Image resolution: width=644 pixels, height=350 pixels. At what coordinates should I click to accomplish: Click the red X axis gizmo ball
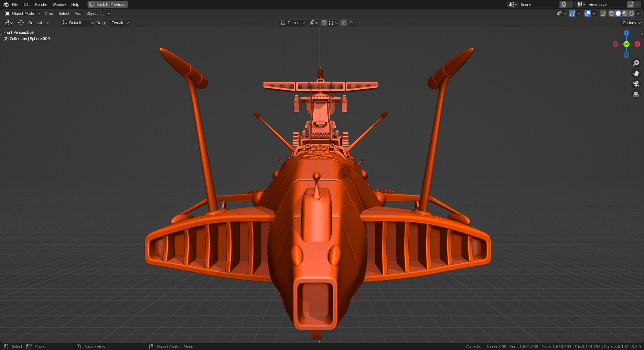[637, 44]
